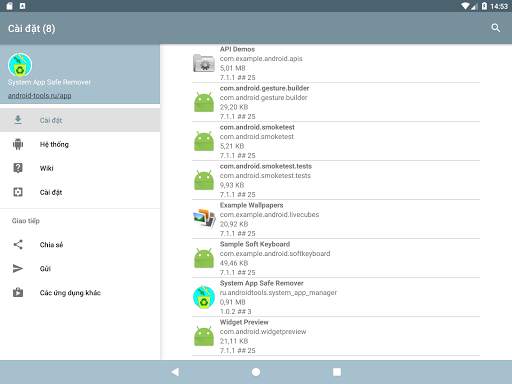Click the Wi-Fi status icon

[x=466, y=6]
